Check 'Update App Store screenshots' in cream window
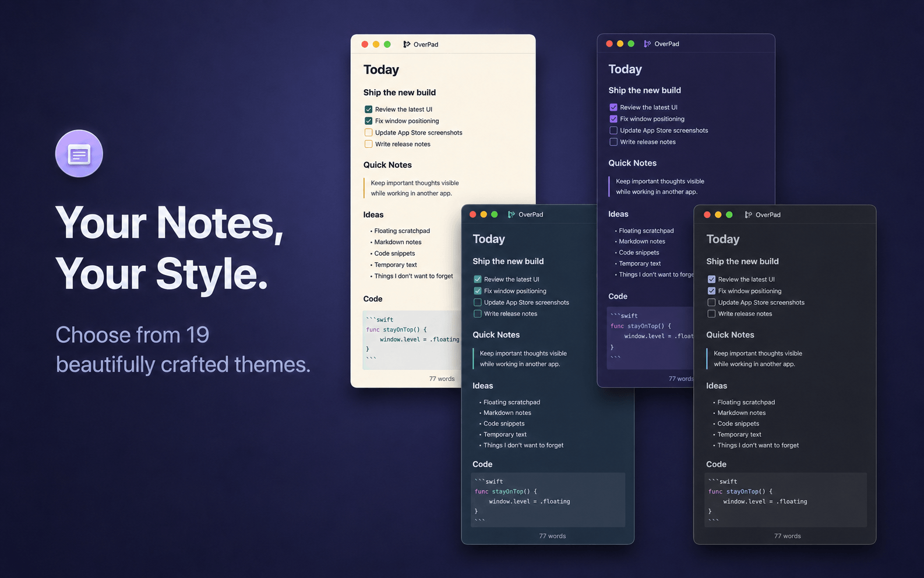Image resolution: width=924 pixels, height=578 pixels. coord(368,133)
